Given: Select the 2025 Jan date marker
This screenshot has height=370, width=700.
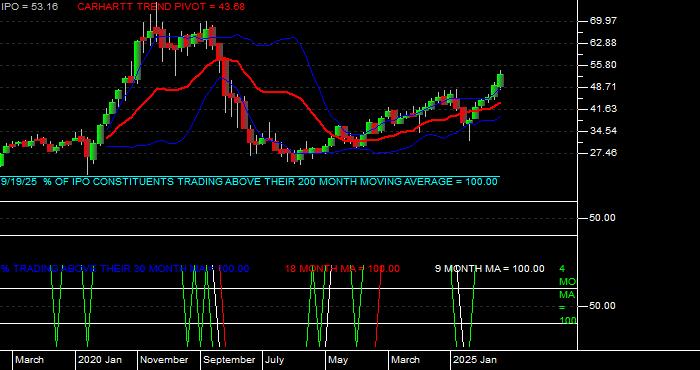Looking at the screenshot, I should click(475, 360).
